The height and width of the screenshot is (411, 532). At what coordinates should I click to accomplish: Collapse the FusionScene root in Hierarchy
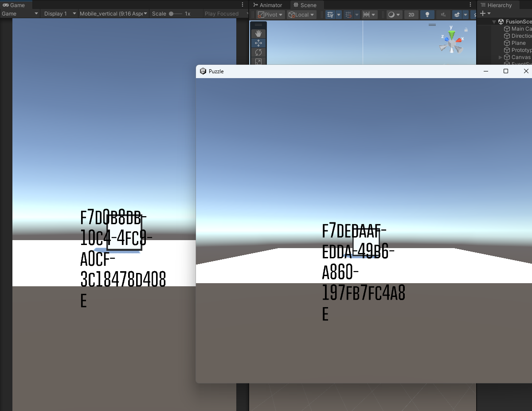494,22
